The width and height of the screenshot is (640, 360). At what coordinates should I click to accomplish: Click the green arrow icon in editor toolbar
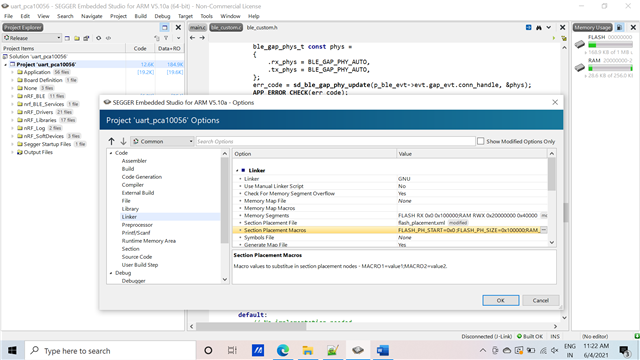coord(554,38)
